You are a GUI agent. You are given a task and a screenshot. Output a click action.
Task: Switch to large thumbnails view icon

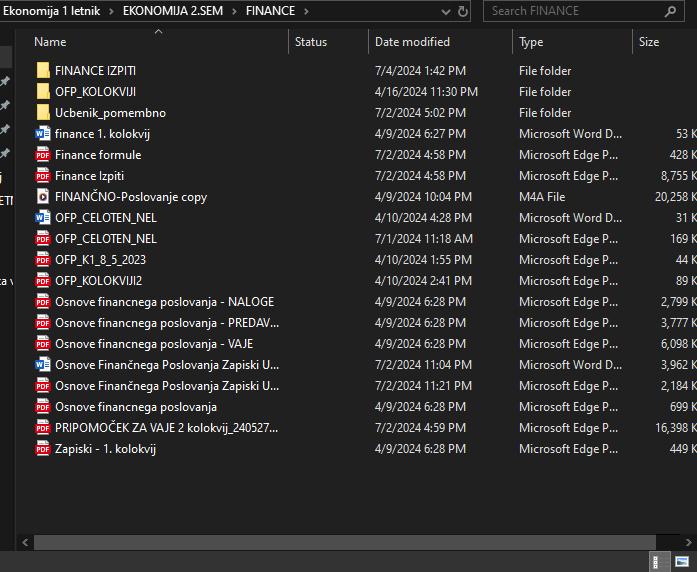point(682,562)
